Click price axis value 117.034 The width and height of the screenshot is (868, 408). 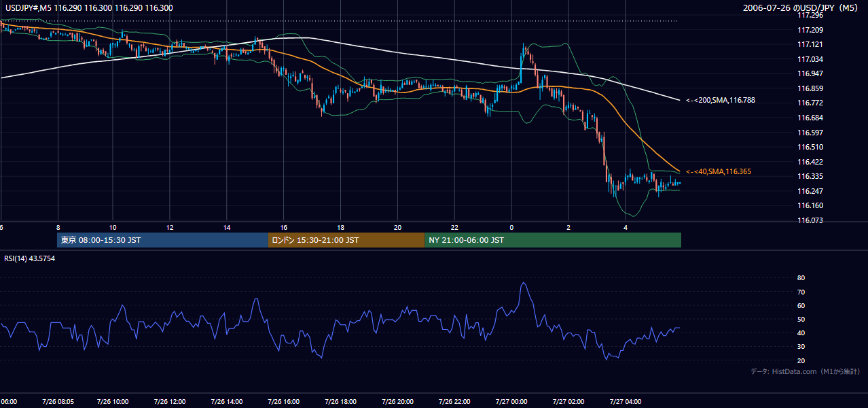(x=811, y=59)
